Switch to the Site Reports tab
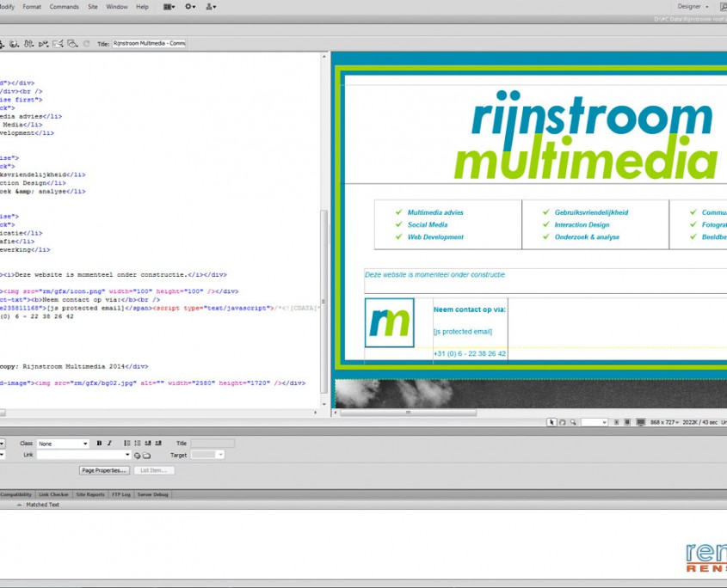The height and width of the screenshot is (588, 727). [x=90, y=494]
